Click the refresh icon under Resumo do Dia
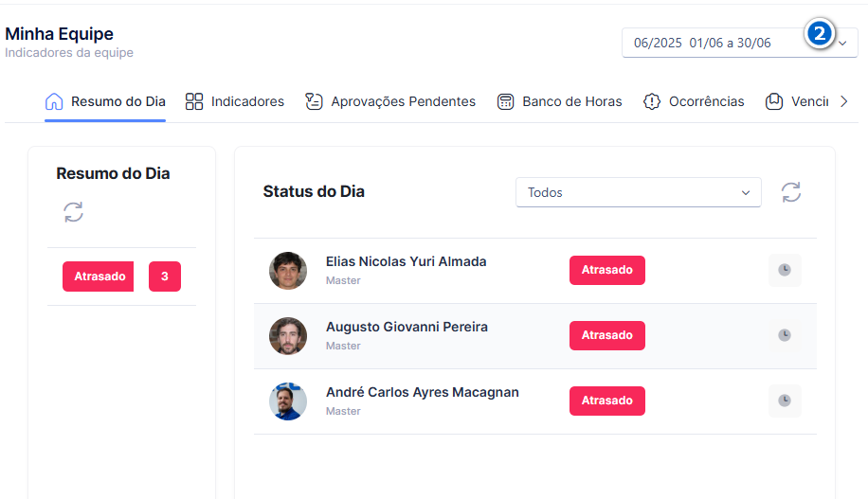This screenshot has height=499, width=868. [73, 212]
